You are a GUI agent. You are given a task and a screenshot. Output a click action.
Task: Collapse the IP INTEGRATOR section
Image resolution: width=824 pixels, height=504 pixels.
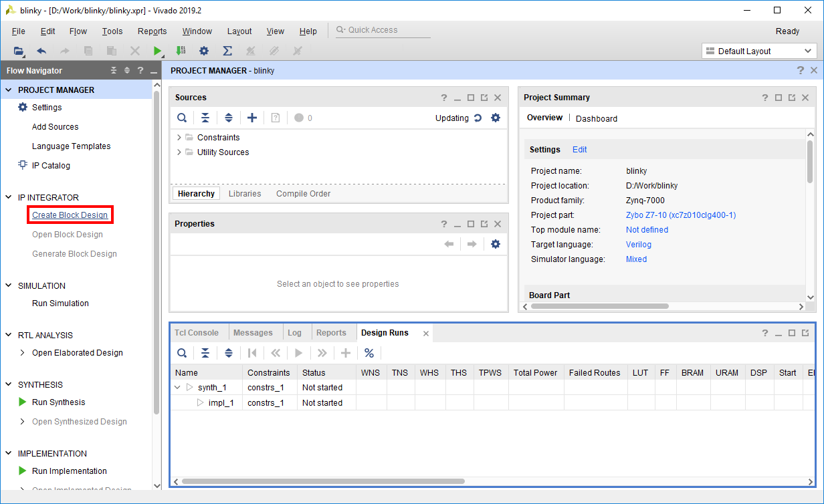pyautogui.click(x=9, y=198)
